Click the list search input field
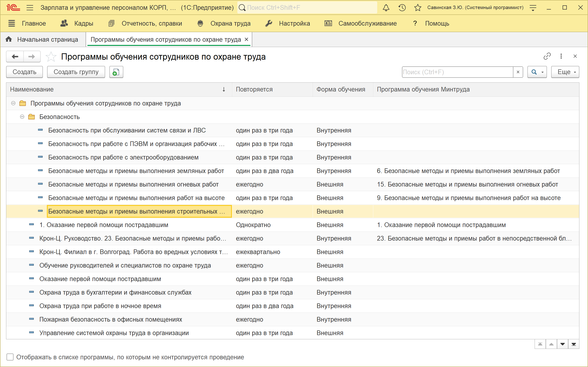The height and width of the screenshot is (367, 588). [x=457, y=72]
